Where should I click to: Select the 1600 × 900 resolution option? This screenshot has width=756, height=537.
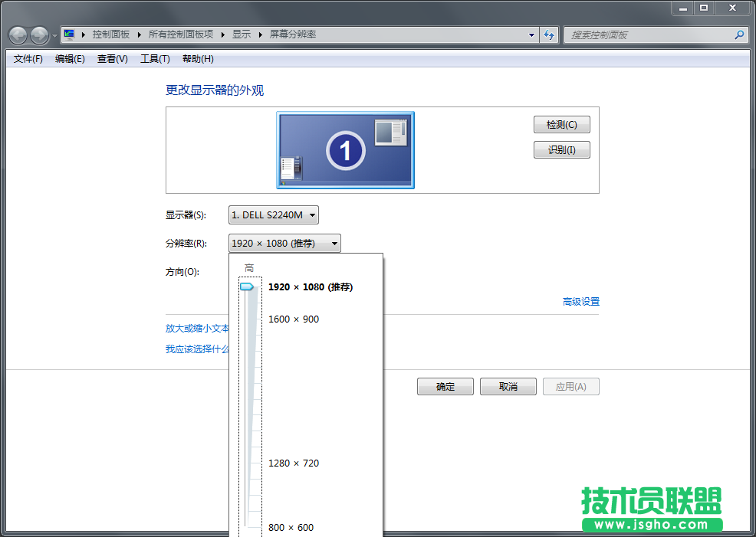coord(292,319)
